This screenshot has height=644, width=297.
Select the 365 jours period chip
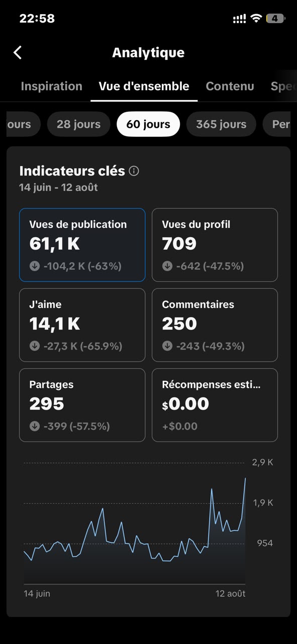click(221, 124)
